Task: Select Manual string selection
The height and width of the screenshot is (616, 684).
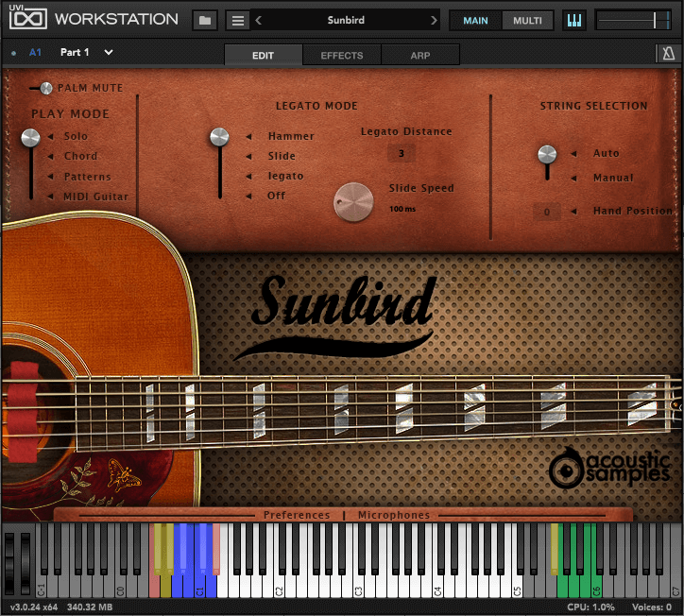Action: [613, 178]
